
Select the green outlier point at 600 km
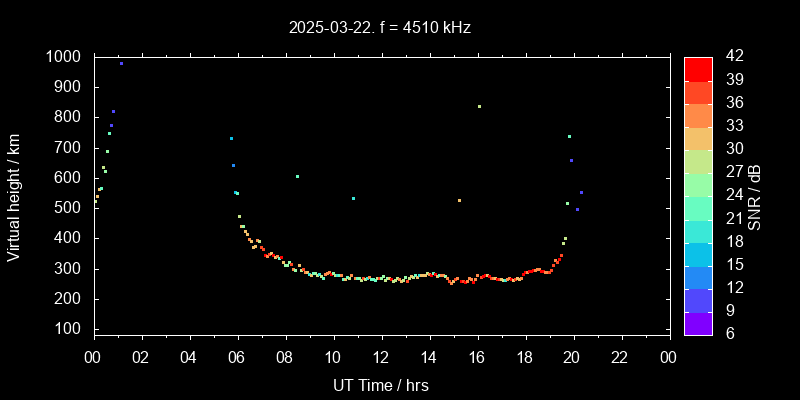297,177
